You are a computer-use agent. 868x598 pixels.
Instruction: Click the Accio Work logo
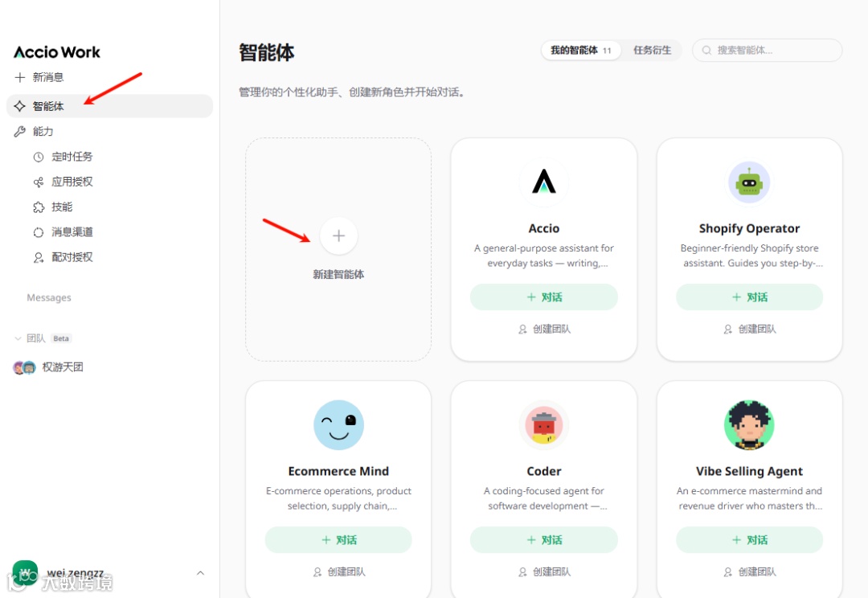[x=57, y=52]
